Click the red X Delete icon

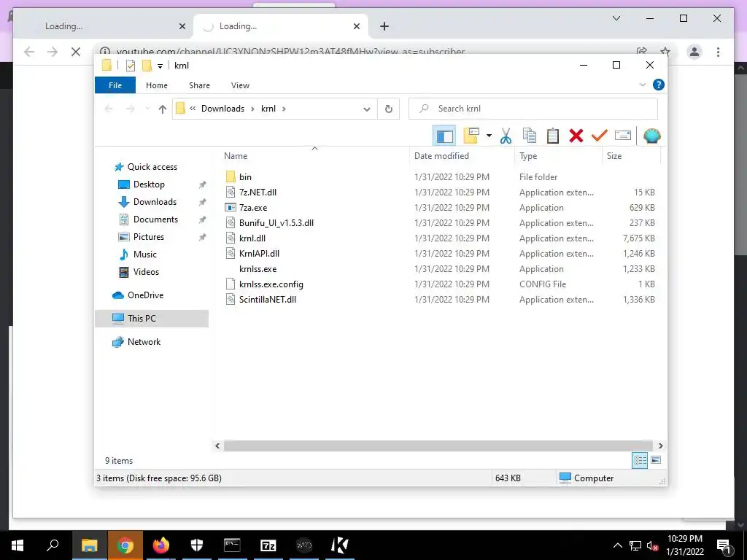(x=576, y=136)
